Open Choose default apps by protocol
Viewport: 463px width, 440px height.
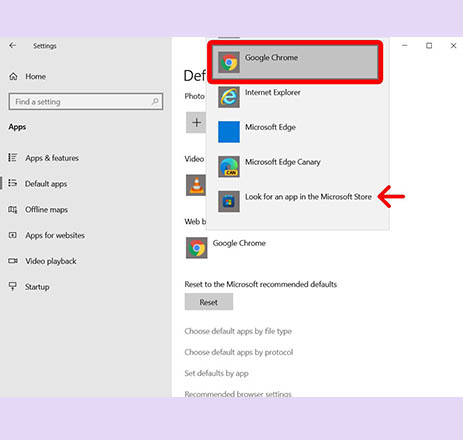pos(239,352)
